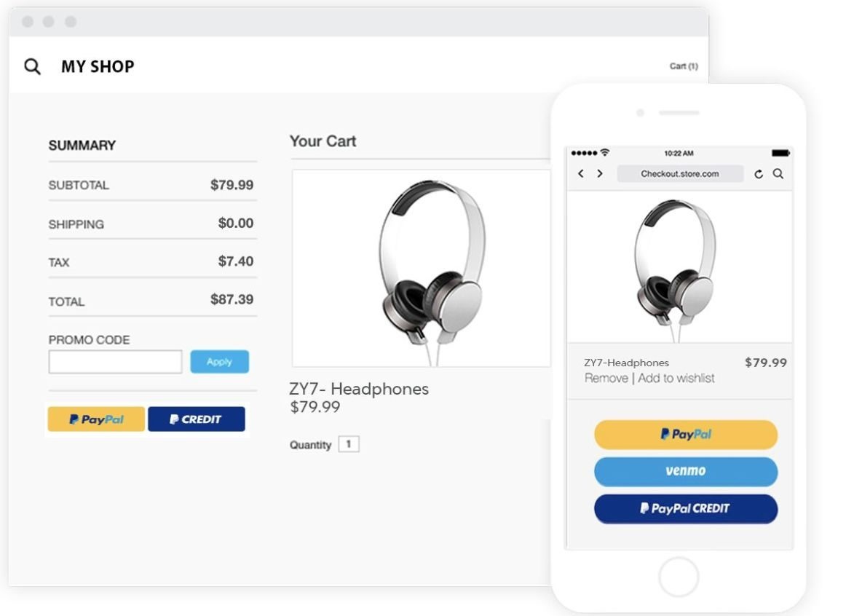Pay with Venmo on the phone
This screenshot has height=616, width=854.
tap(686, 471)
